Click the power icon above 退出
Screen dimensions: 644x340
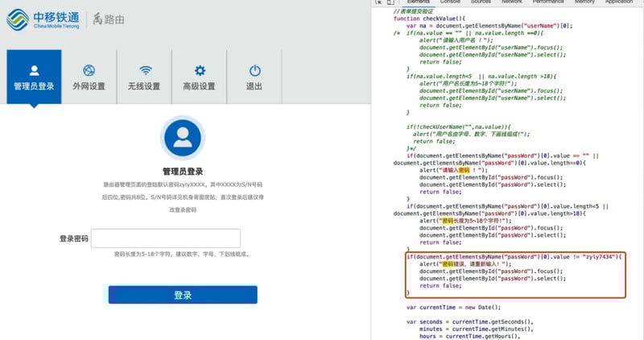coord(255,70)
